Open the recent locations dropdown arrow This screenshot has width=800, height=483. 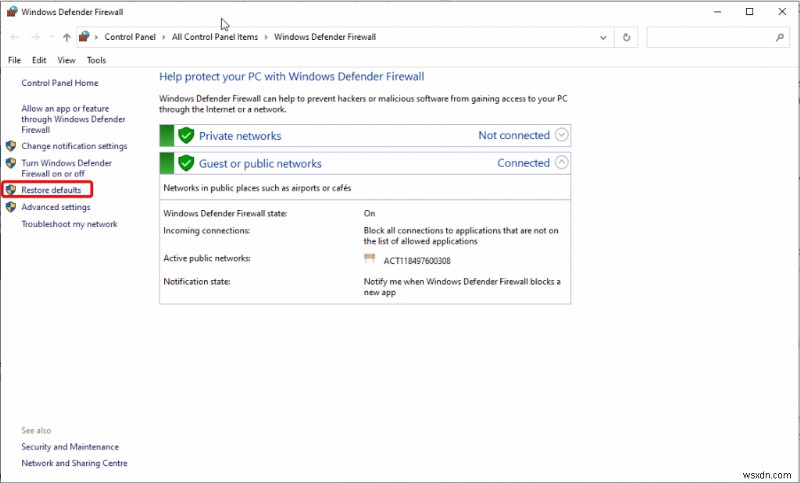click(52, 37)
